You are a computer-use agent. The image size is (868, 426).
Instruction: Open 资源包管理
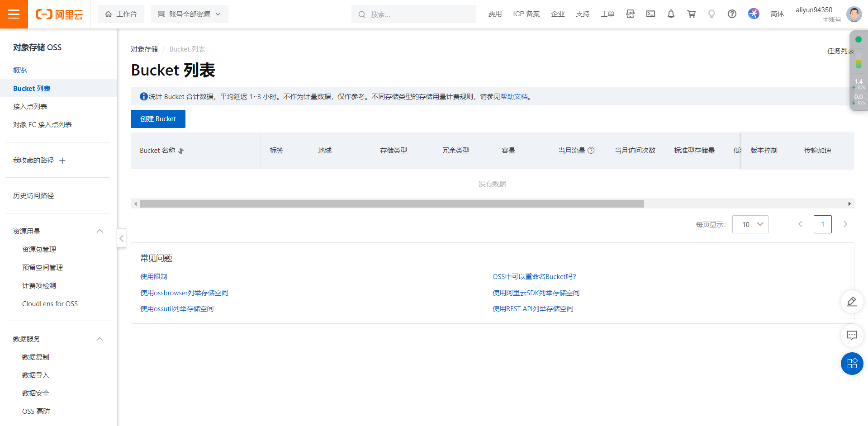(39, 249)
